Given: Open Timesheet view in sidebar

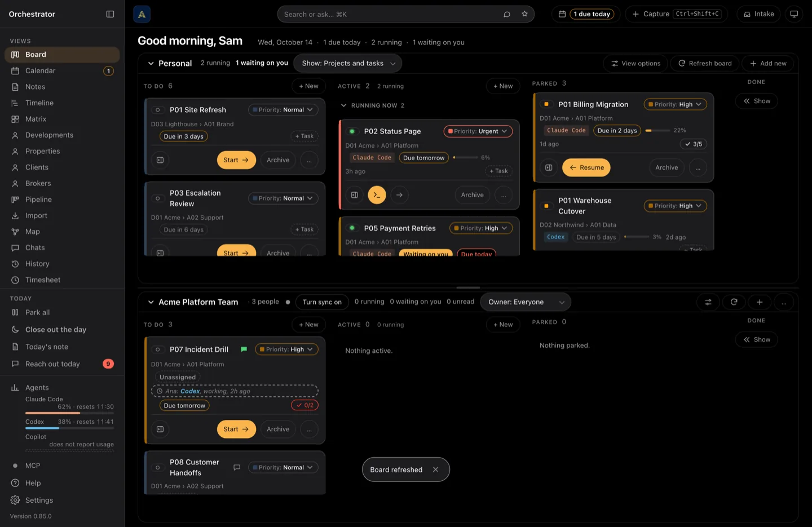Looking at the screenshot, I should pyautogui.click(x=62, y=280).
